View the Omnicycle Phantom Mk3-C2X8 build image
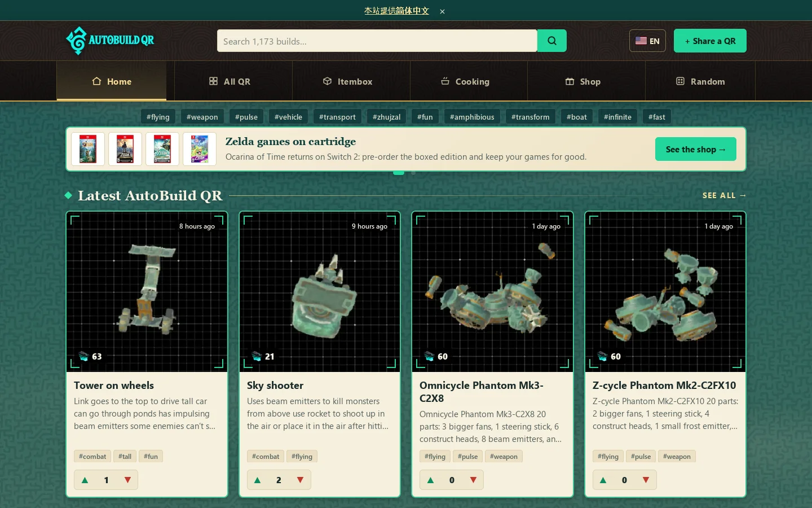The image size is (812, 508). (492, 292)
